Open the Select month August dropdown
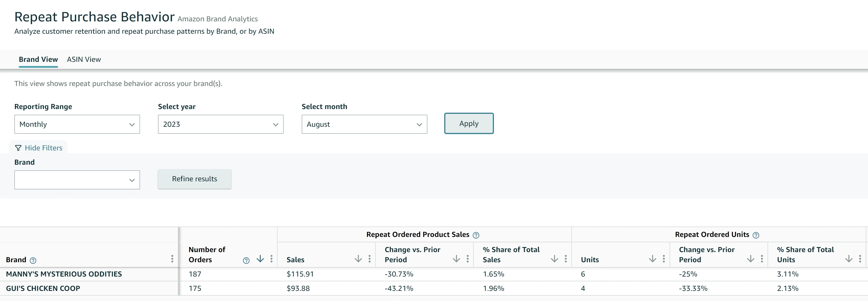 (x=364, y=124)
